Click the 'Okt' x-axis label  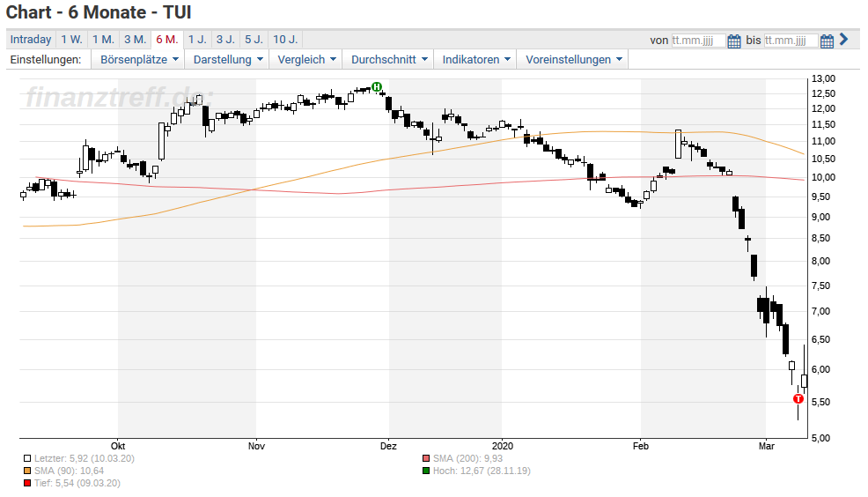point(118,446)
